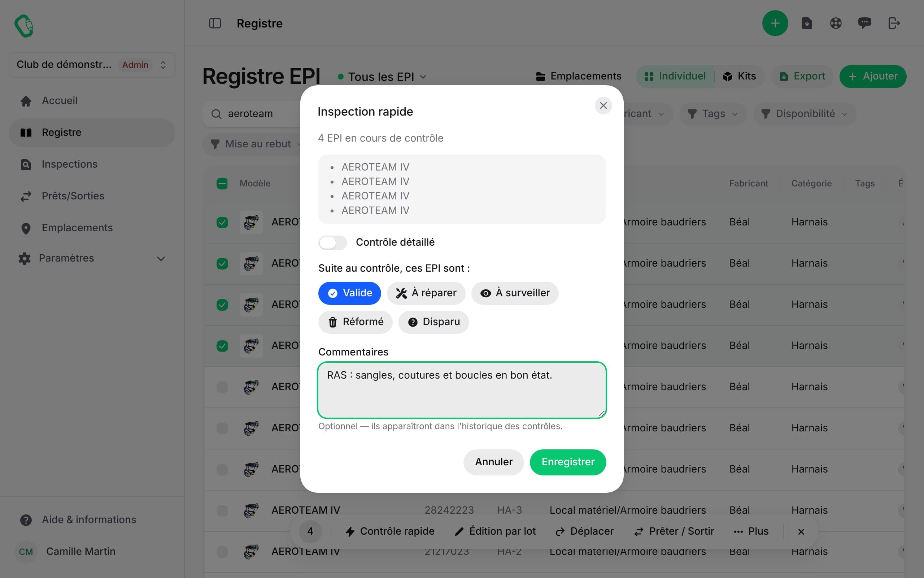Click harness thumbnail of HA-3 row
924x578 pixels.
tap(251, 510)
